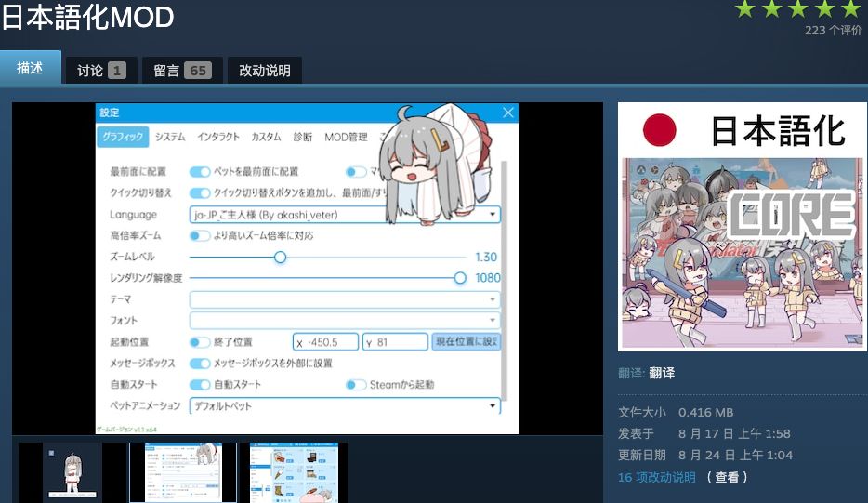Viewport: 868px width, 503px height.
Task: Select the インタラクト settings tab
Action: tap(218, 137)
